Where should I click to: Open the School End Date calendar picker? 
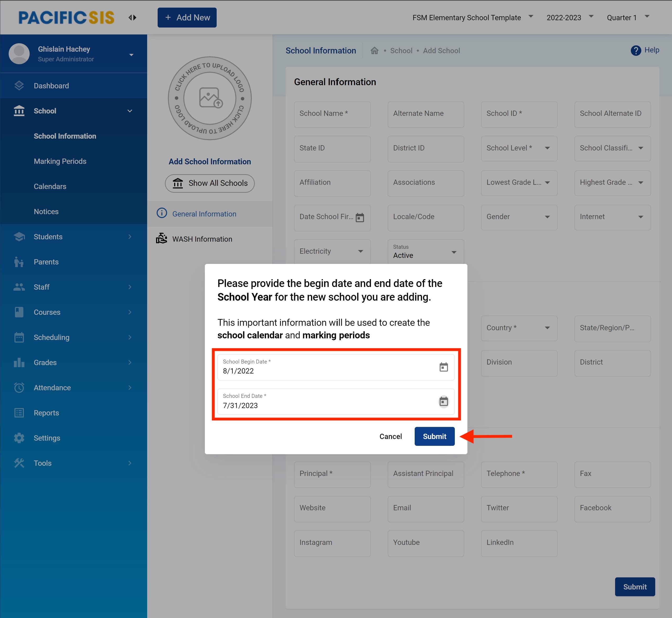click(x=444, y=401)
